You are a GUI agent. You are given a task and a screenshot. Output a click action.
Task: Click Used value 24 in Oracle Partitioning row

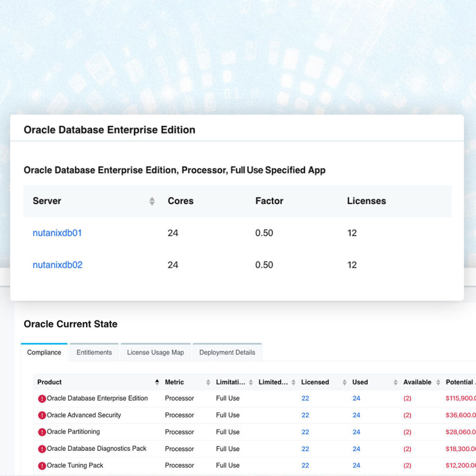point(356,432)
